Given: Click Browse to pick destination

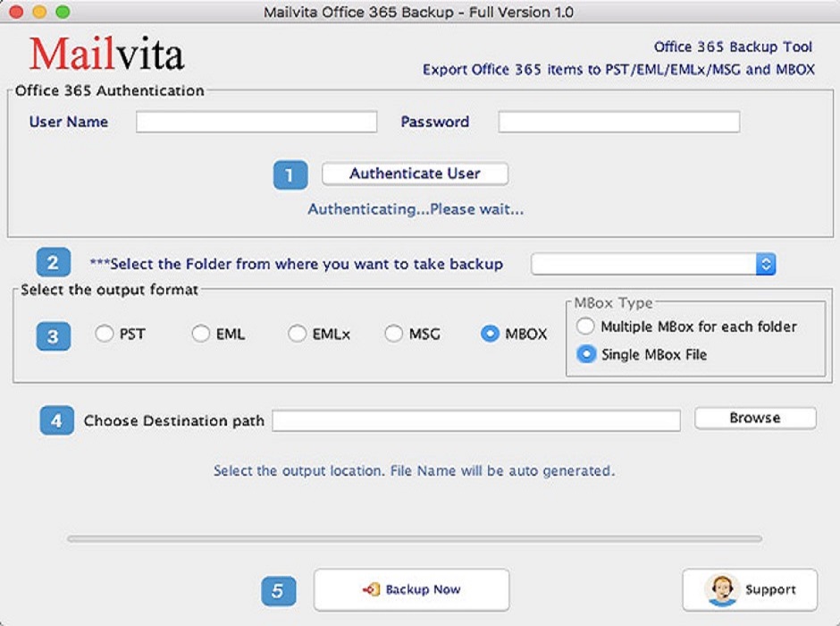Looking at the screenshot, I should [x=755, y=418].
